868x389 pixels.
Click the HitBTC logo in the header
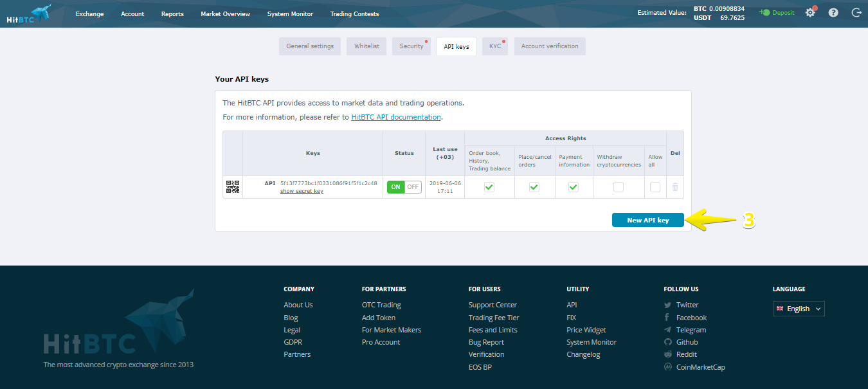[29, 14]
